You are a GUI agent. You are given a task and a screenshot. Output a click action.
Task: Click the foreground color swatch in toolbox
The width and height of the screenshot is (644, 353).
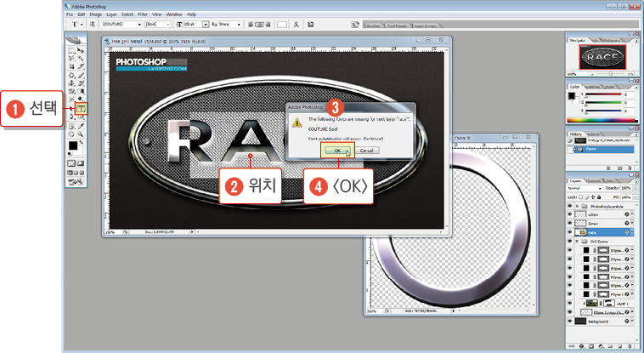73,145
